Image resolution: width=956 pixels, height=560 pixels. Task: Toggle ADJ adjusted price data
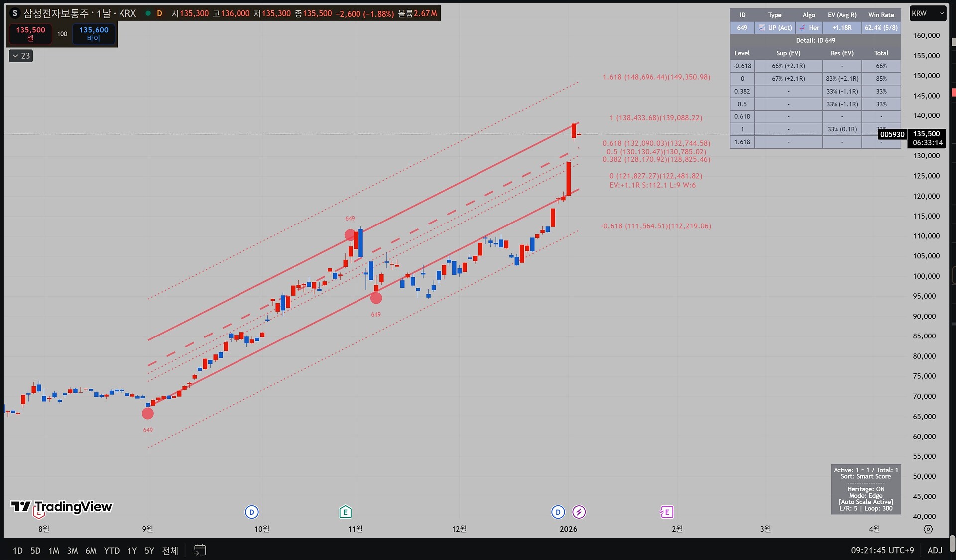[935, 550]
